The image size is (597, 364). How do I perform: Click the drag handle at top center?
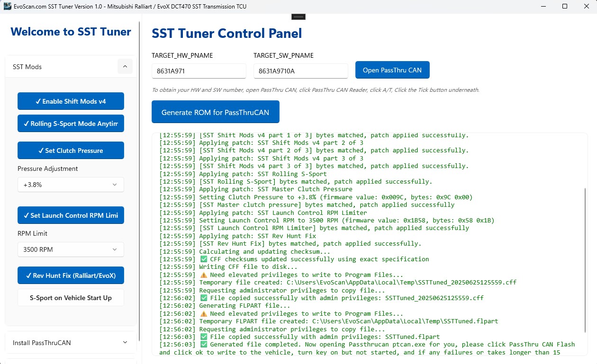pyautogui.click(x=298, y=17)
